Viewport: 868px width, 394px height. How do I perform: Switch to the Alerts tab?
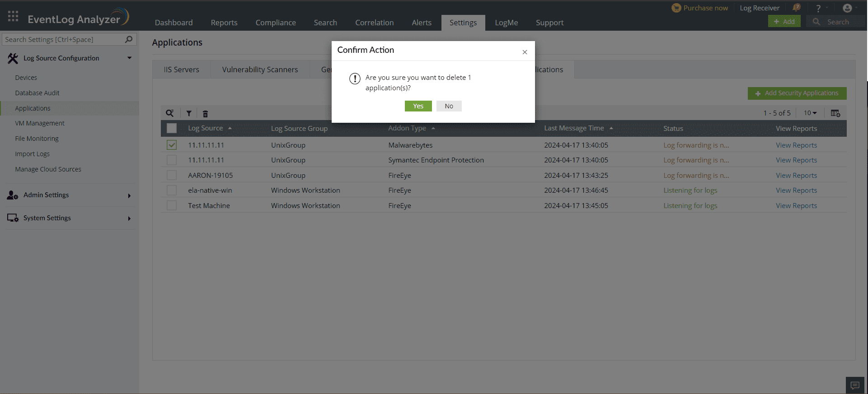(422, 23)
